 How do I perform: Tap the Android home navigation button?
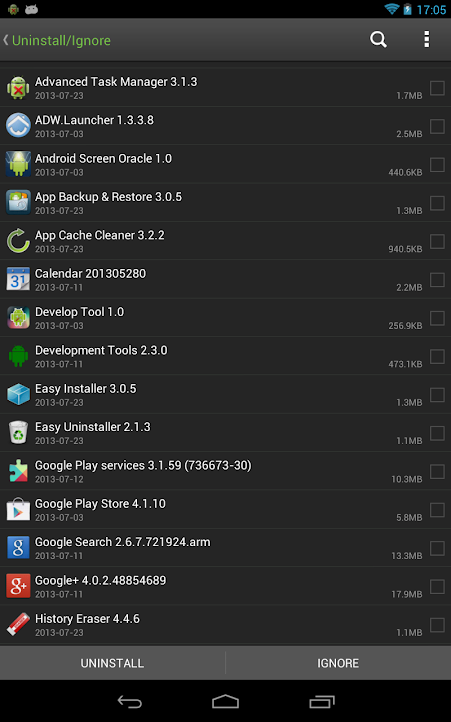[225, 702]
